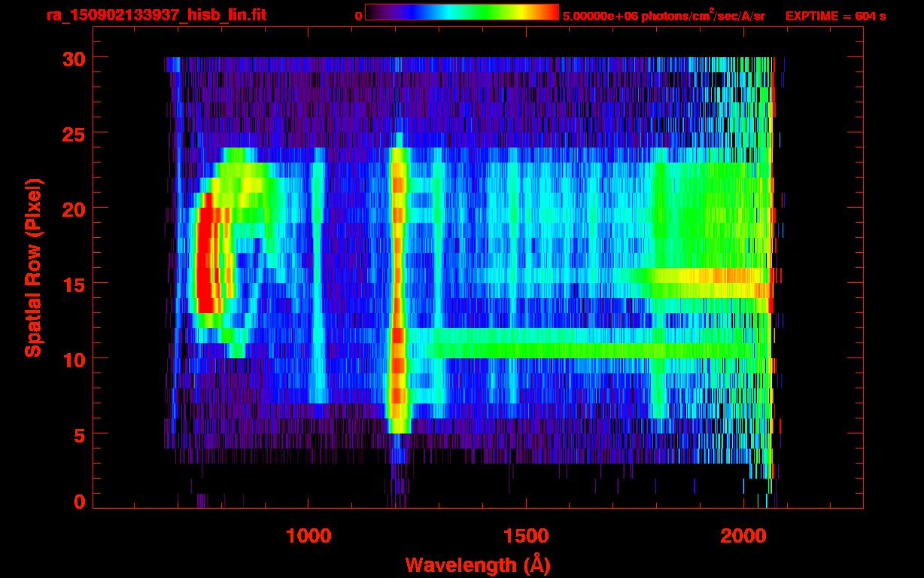Click the spatial row 5 tick label
The image size is (924, 578).
80,434
